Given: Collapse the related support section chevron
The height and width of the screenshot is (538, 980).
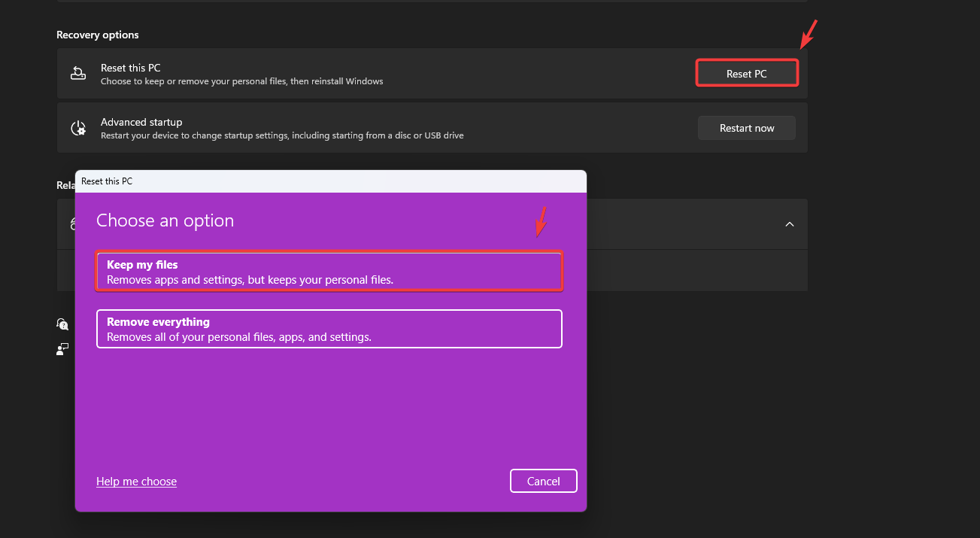Looking at the screenshot, I should 790,224.
